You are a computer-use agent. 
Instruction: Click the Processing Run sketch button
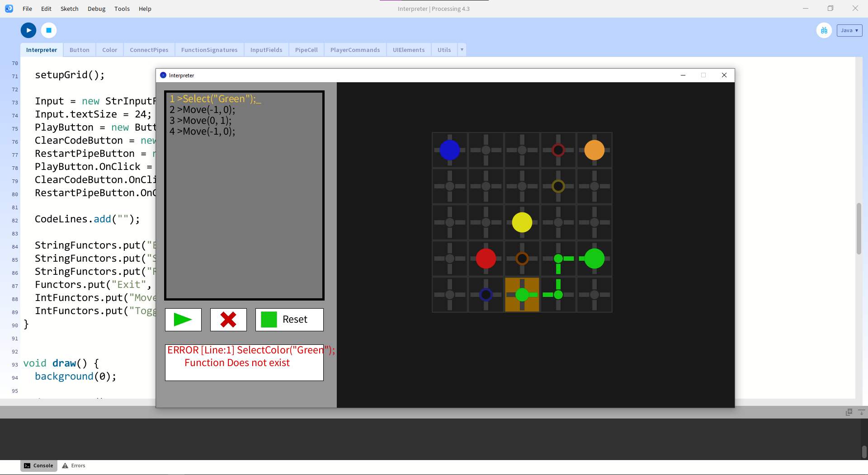click(28, 30)
